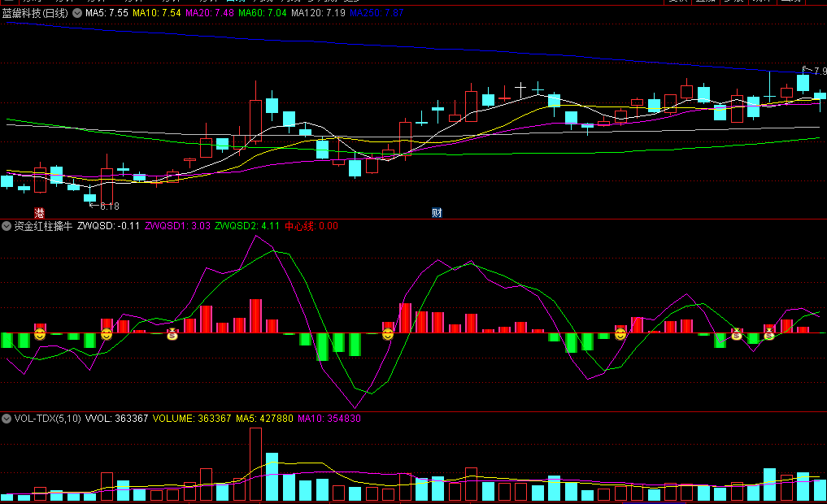Click the MA5: 7.55 label

107,13
